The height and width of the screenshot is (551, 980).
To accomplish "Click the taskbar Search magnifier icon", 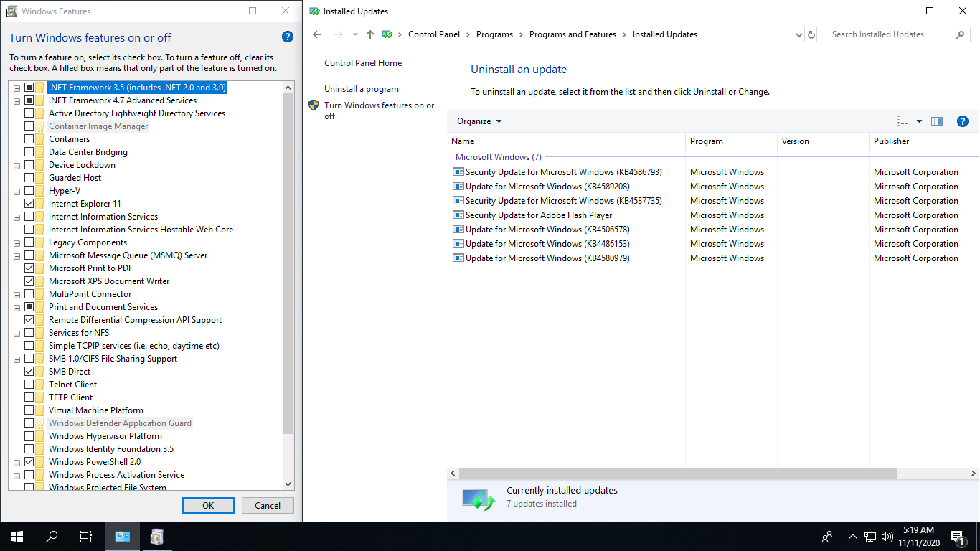I will pos(52,536).
